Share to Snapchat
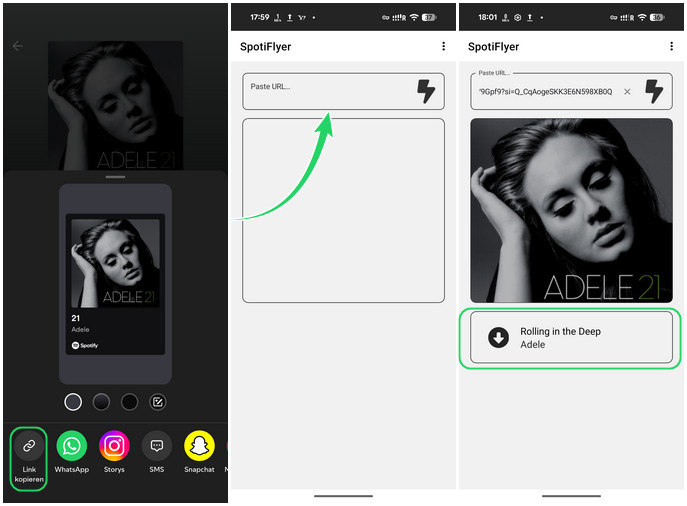 [x=199, y=452]
